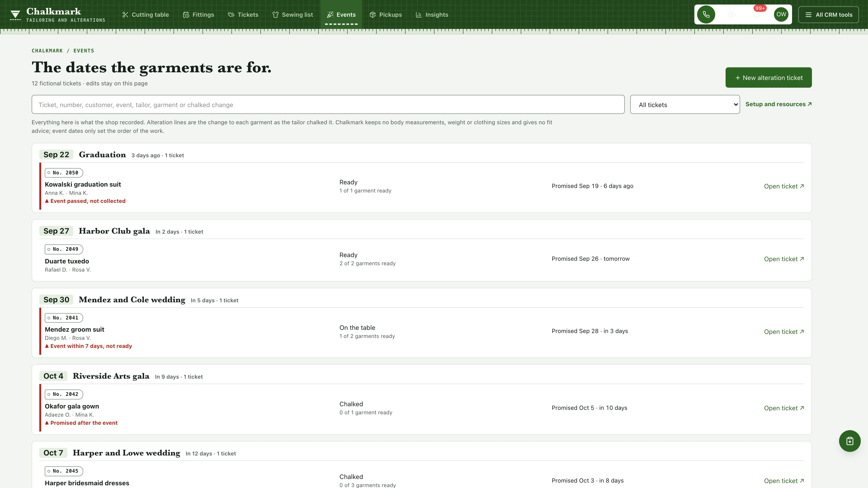View the Insights tab
Viewport: 868px width, 488px height.
click(x=432, y=15)
